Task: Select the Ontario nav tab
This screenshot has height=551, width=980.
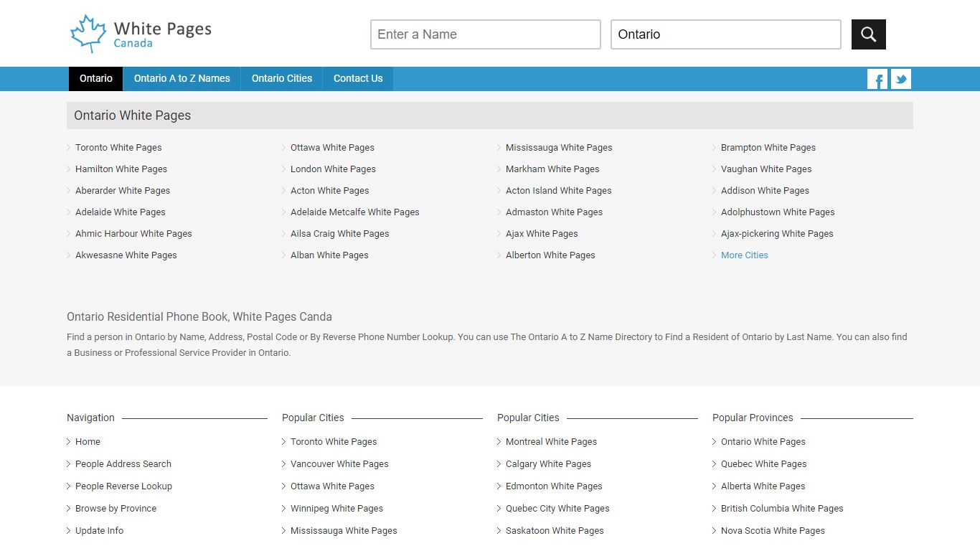Action: click(96, 79)
